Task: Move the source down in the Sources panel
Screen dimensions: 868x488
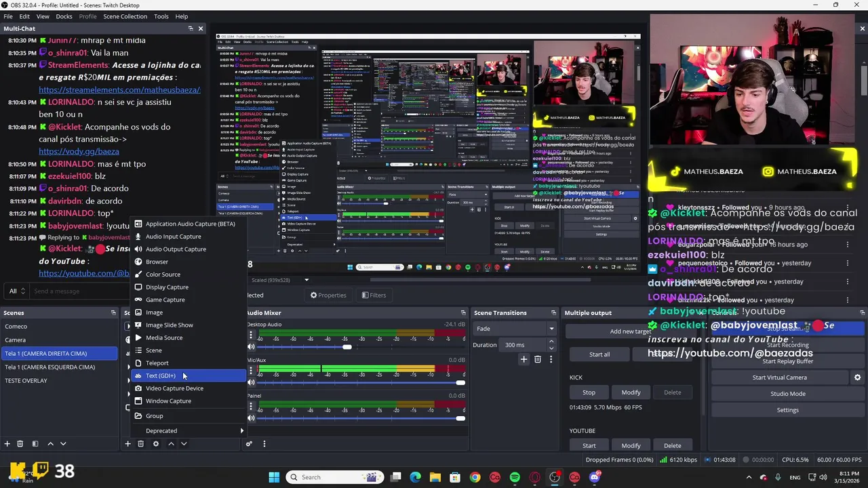Action: (184, 444)
